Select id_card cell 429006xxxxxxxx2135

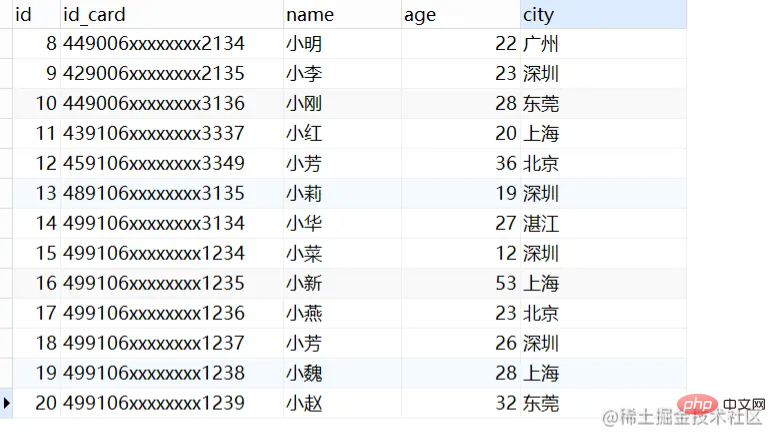tap(172, 74)
